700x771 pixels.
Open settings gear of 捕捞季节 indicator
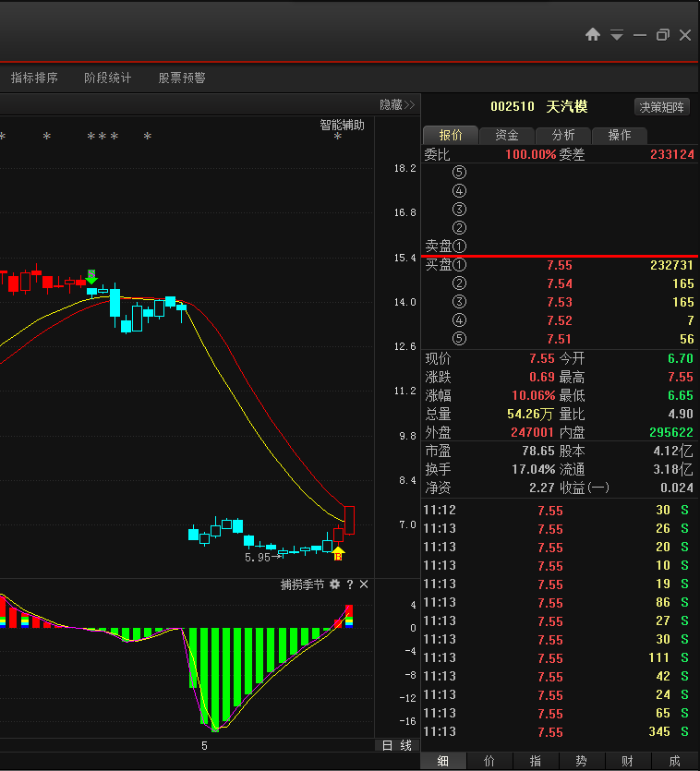tap(335, 584)
